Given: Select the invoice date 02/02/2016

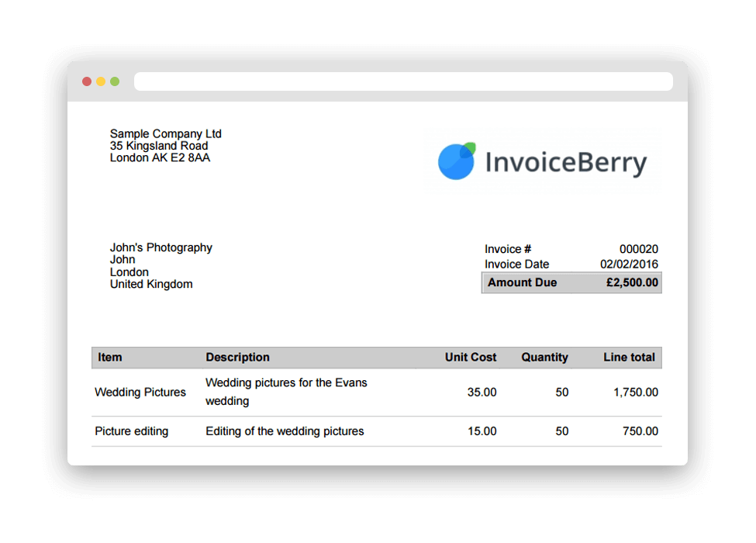Looking at the screenshot, I should click(631, 264).
